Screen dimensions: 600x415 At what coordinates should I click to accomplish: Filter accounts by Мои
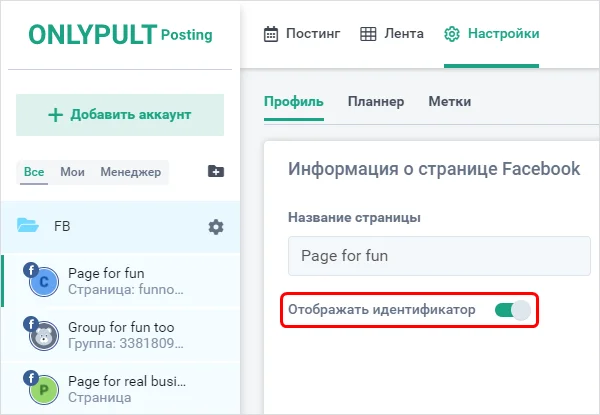(72, 172)
